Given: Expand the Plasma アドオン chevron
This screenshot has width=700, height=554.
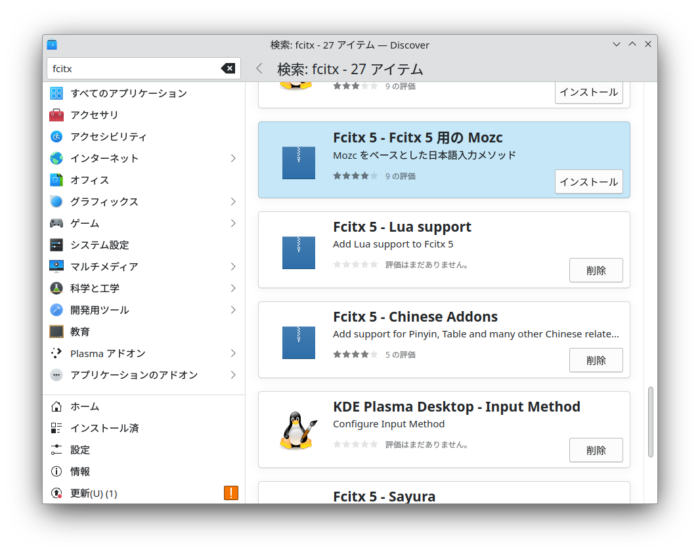Looking at the screenshot, I should click(233, 353).
